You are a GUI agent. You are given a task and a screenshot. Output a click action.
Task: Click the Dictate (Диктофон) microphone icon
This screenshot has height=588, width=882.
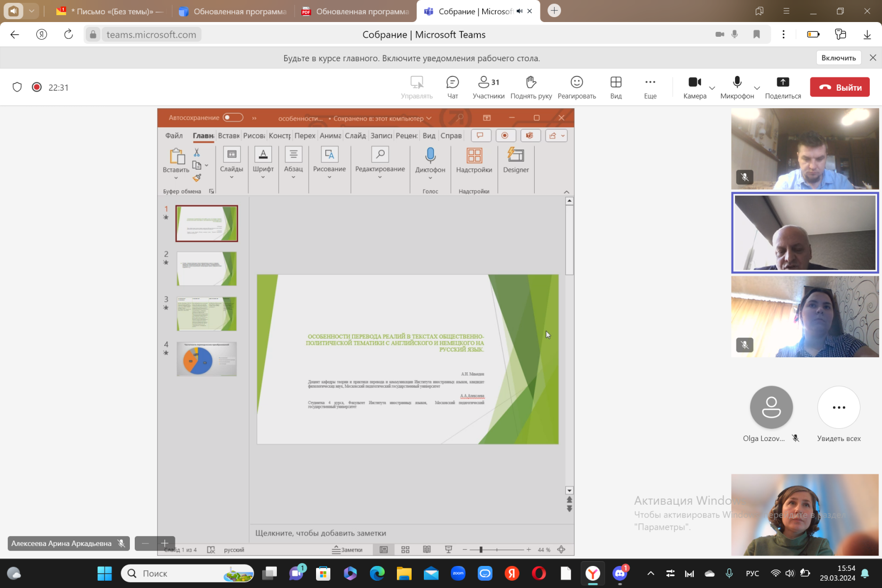click(430, 155)
